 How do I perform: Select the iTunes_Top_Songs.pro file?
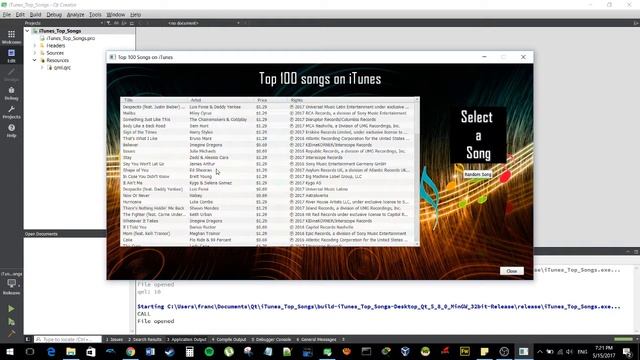click(71, 38)
